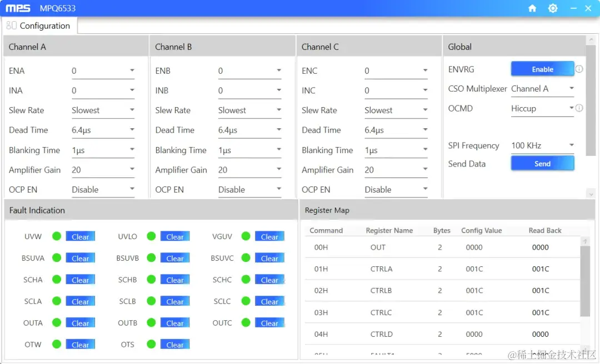Click the Read Back column header
Screen dimensions: 600x364
coord(545,231)
